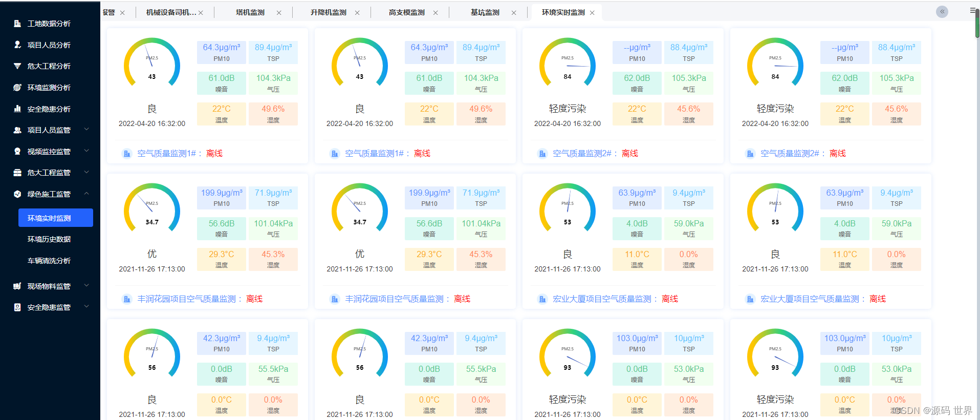The image size is (980, 420).
Task: Click first 105.3kPa 气压 tile
Action: click(x=689, y=83)
